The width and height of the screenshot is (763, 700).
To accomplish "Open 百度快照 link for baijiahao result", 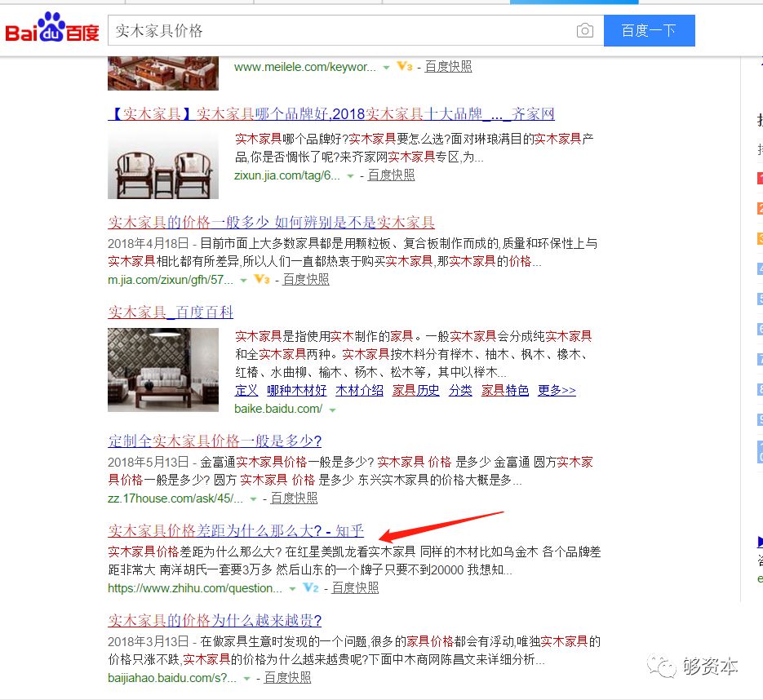I will (x=287, y=678).
